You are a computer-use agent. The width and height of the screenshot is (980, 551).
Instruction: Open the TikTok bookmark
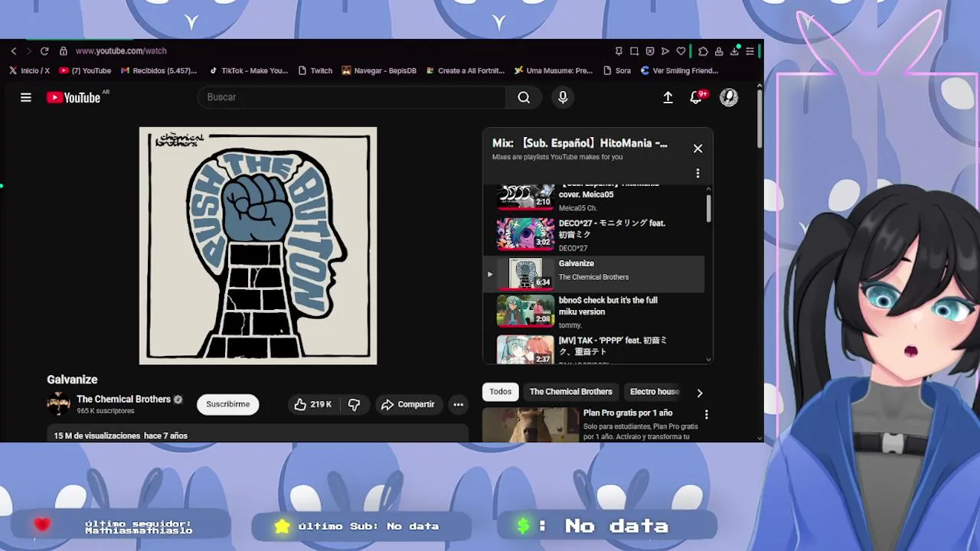click(248, 70)
